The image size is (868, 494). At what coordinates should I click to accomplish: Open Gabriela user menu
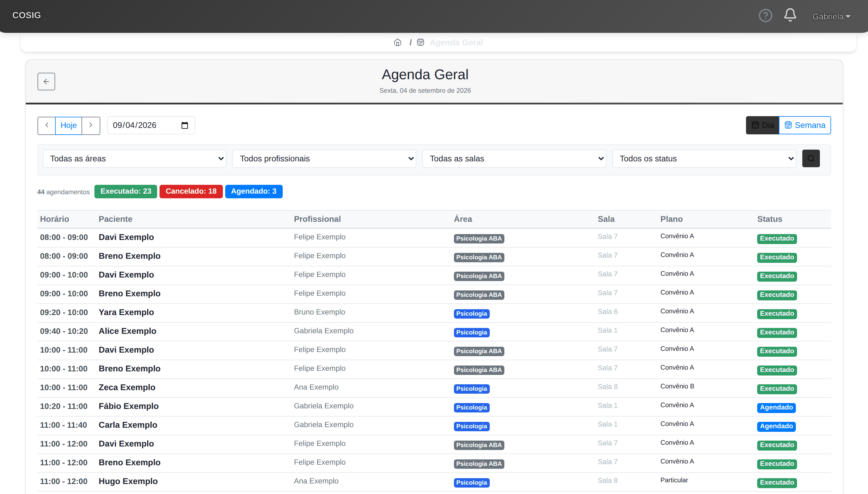pyautogui.click(x=831, y=16)
